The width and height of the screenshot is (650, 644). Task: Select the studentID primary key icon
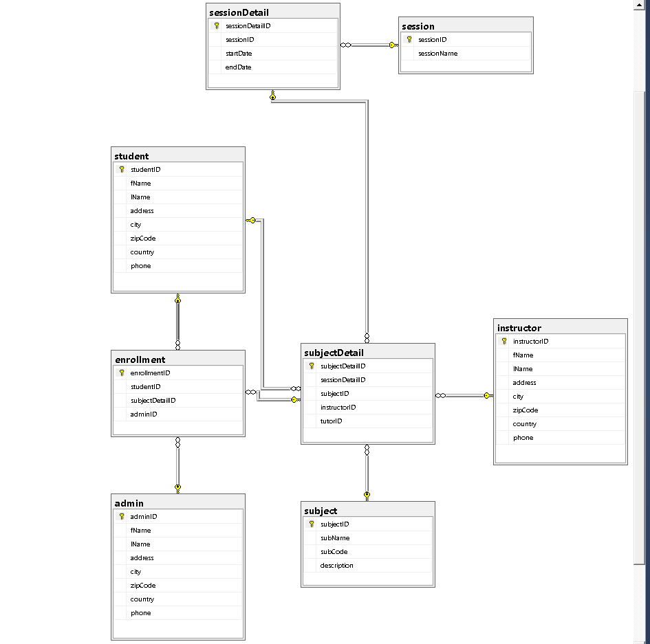(x=122, y=169)
